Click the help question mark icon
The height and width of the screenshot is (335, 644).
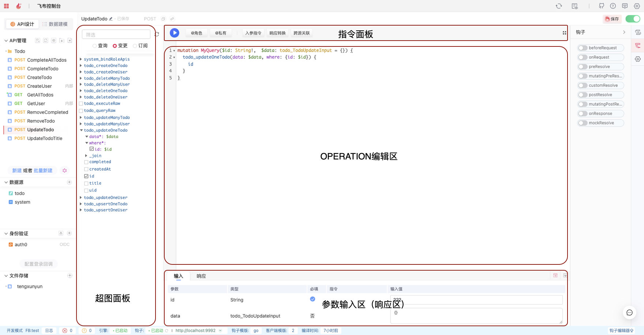click(x=613, y=6)
